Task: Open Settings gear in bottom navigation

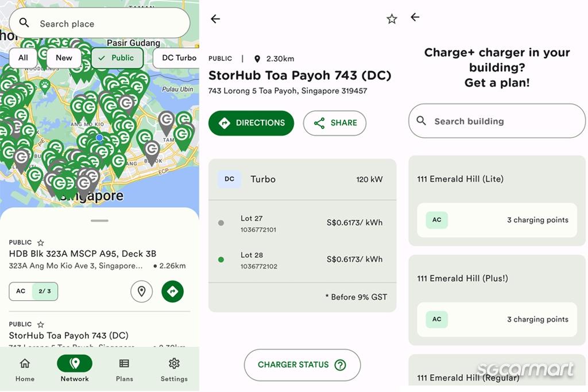Action: pos(174,369)
